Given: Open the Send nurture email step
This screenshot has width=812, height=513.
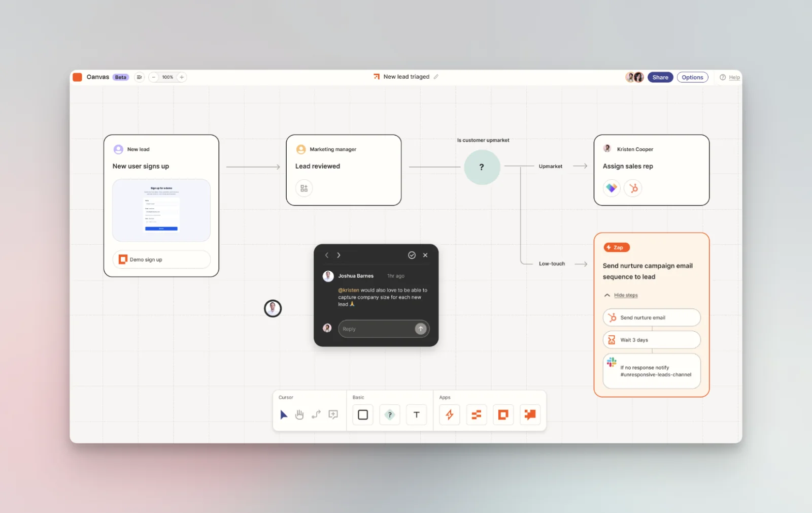Looking at the screenshot, I should tap(652, 317).
